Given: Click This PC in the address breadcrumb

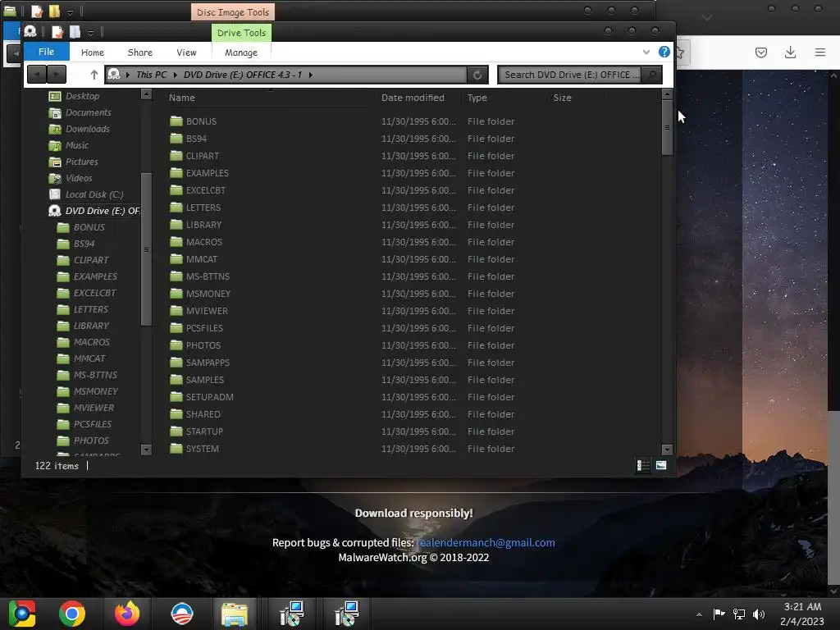Looking at the screenshot, I should click(x=151, y=75).
